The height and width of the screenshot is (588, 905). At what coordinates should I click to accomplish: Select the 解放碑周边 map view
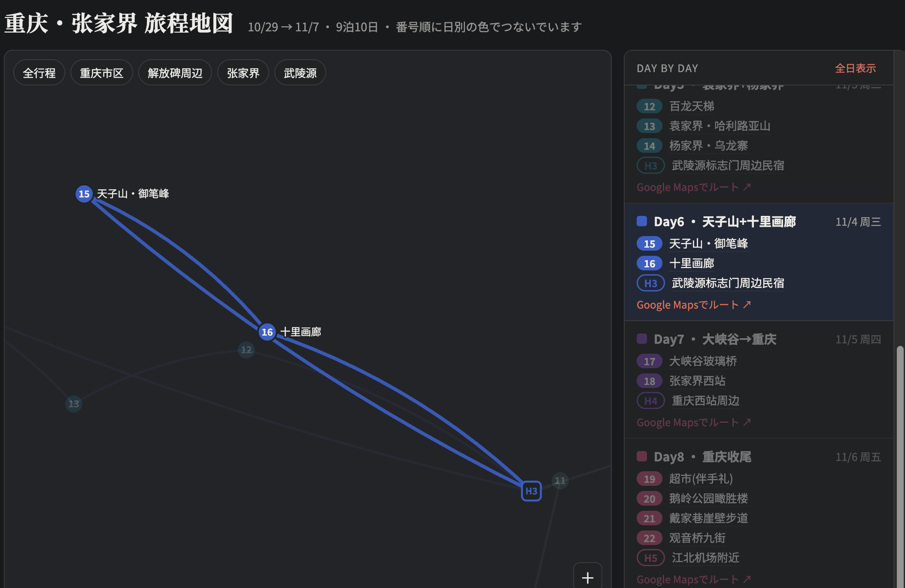click(175, 73)
